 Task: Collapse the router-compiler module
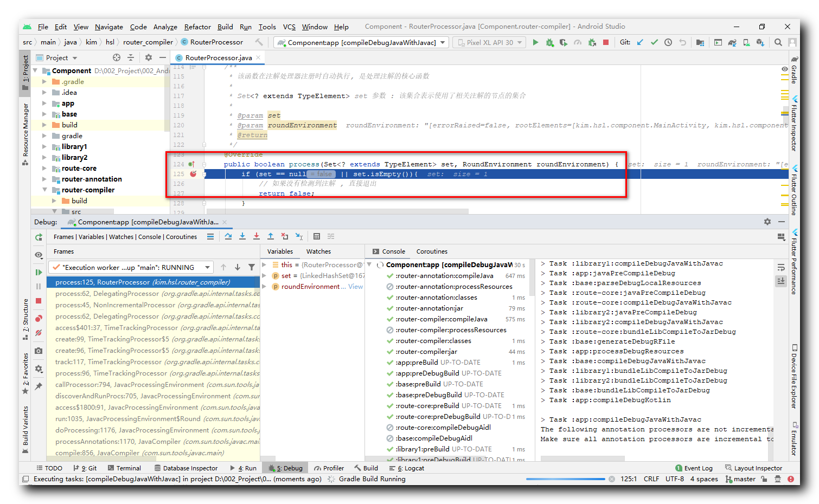point(44,190)
